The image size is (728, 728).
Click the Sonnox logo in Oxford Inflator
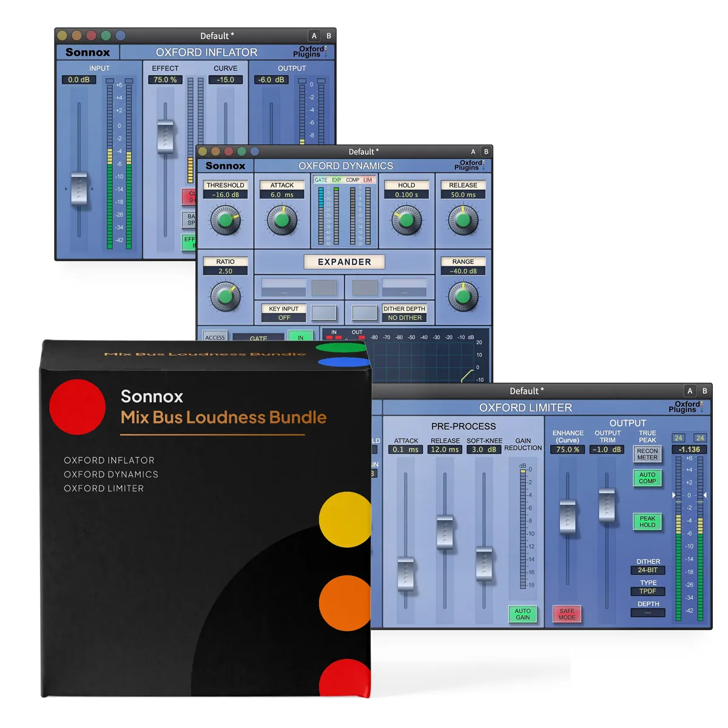(88, 52)
